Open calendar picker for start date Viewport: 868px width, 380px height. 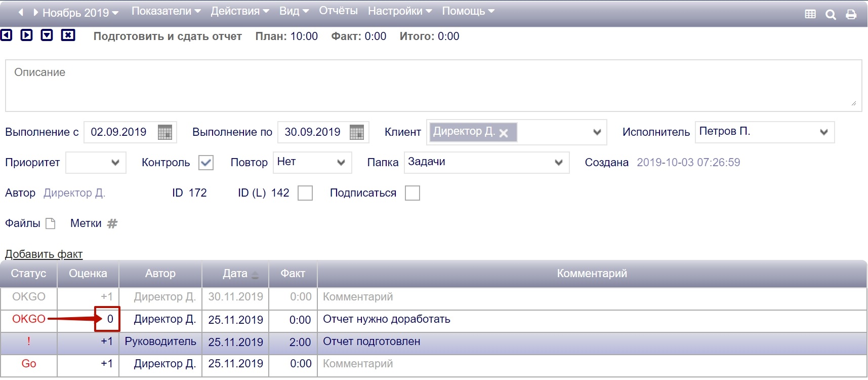(x=164, y=132)
